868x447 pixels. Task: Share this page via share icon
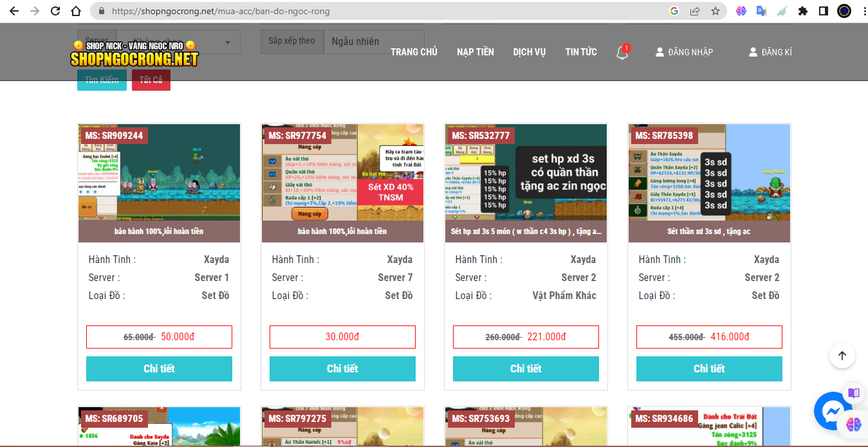point(695,11)
